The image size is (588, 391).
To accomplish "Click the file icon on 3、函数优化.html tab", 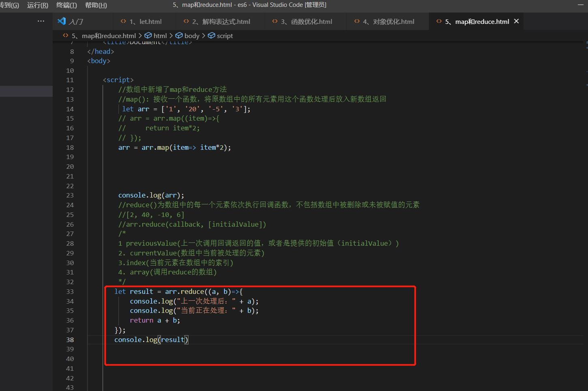I will (x=275, y=21).
